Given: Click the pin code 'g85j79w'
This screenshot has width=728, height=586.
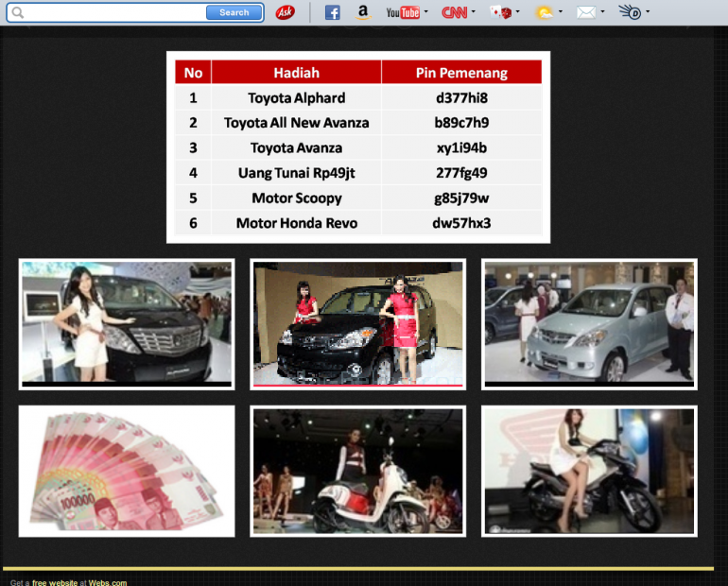Looking at the screenshot, I should tap(461, 198).
